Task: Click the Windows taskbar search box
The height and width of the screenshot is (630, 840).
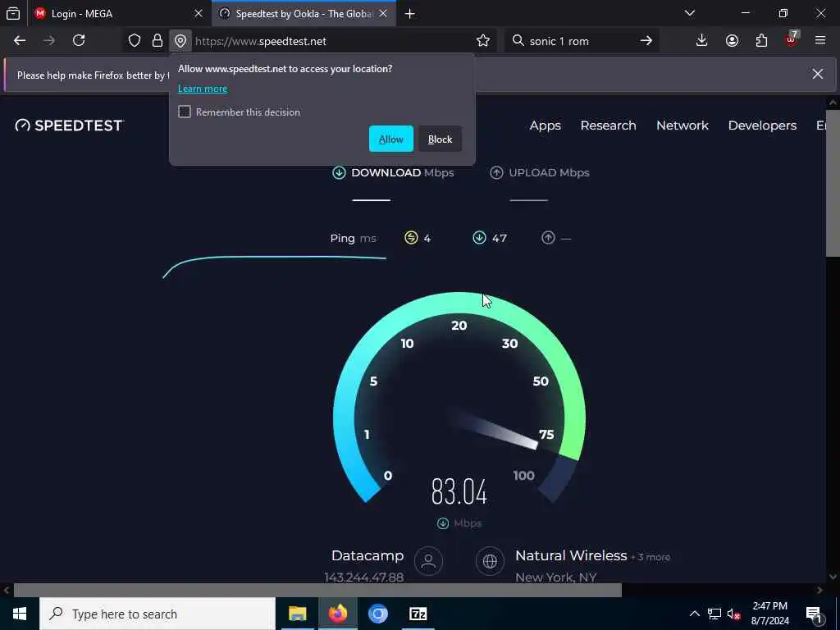Action: [157, 614]
